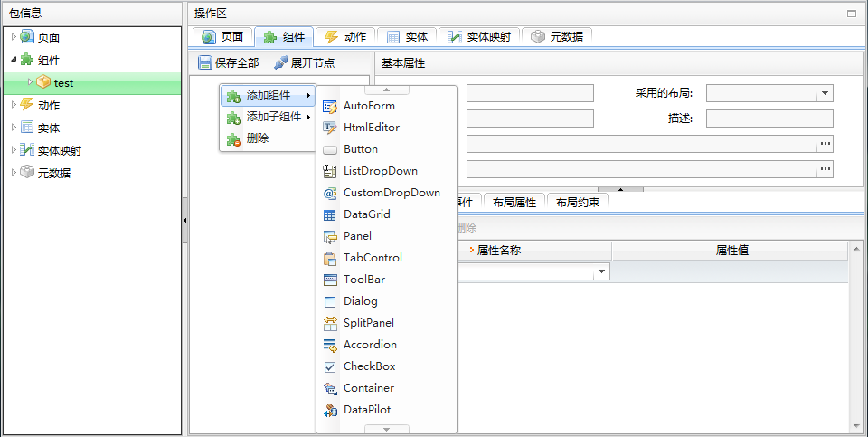The height and width of the screenshot is (437, 868).
Task: Open the property name combo box dropdown
Action: 601,272
